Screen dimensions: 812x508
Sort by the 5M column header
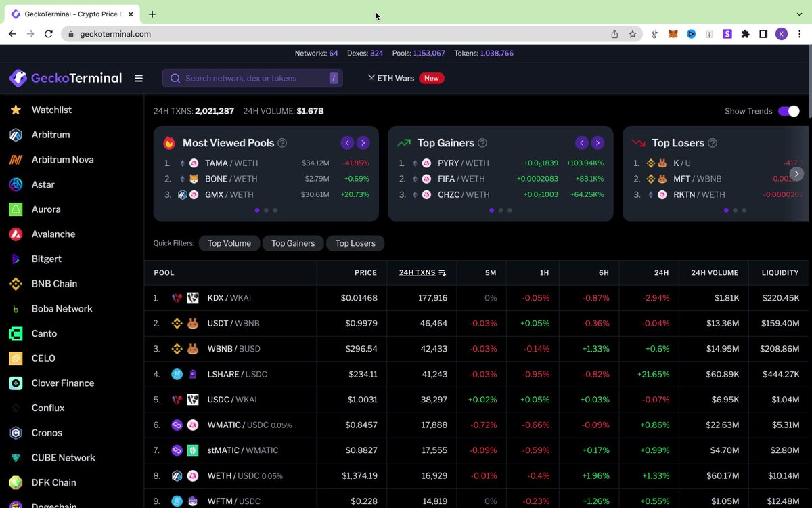pyautogui.click(x=491, y=272)
